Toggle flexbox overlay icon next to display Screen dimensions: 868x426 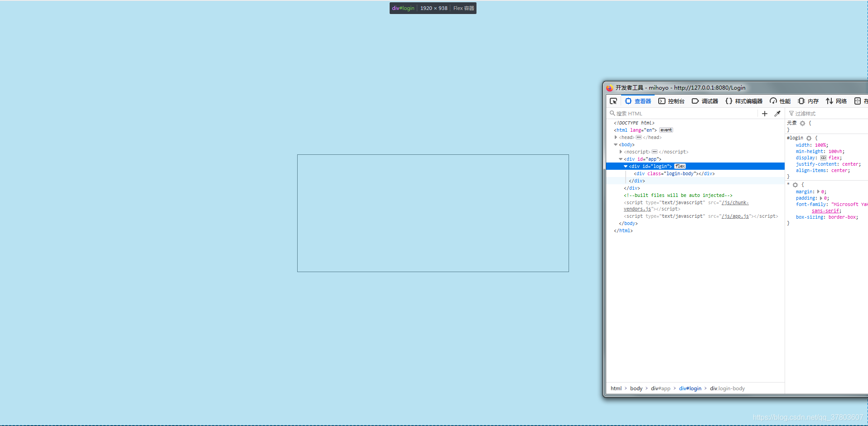click(x=823, y=158)
